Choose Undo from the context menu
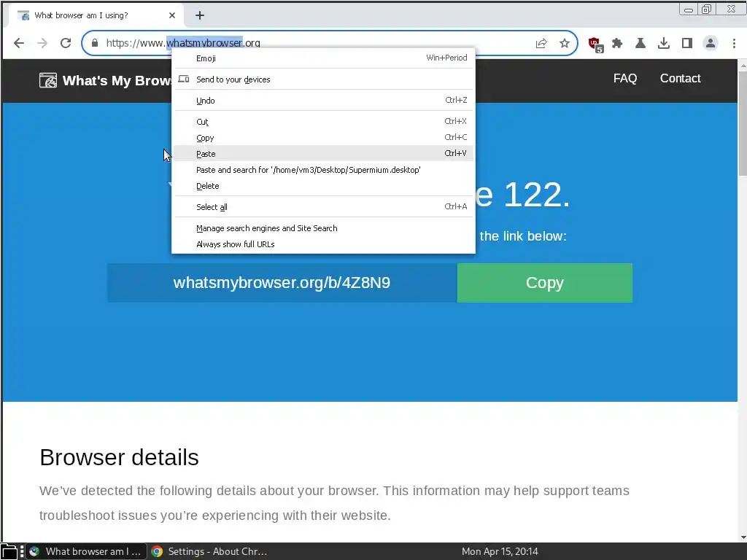Screen dimensions: 747x560 coord(323,101)
